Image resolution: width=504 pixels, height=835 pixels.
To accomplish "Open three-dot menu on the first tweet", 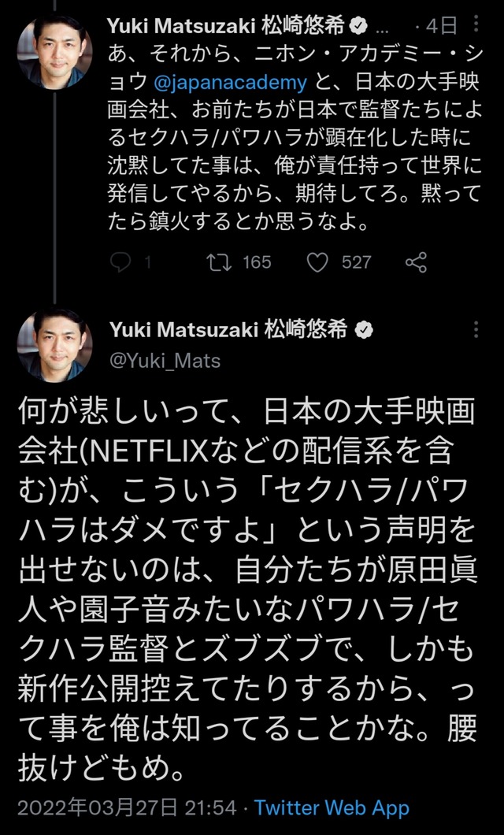I will [476, 23].
